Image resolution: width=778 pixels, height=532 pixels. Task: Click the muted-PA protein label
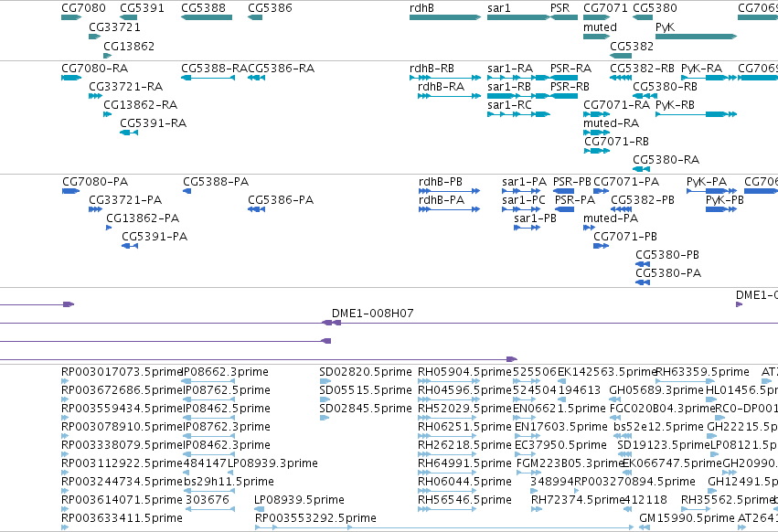(611, 218)
